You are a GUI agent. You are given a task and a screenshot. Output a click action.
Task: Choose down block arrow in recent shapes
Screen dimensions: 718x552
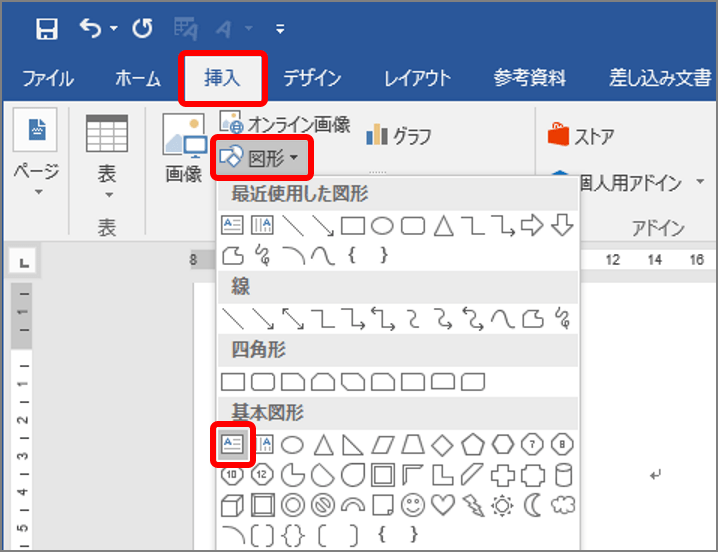[562, 225]
